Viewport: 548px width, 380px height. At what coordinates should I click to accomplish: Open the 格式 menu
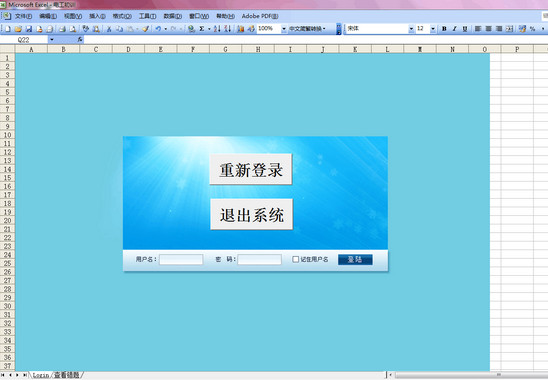click(122, 16)
